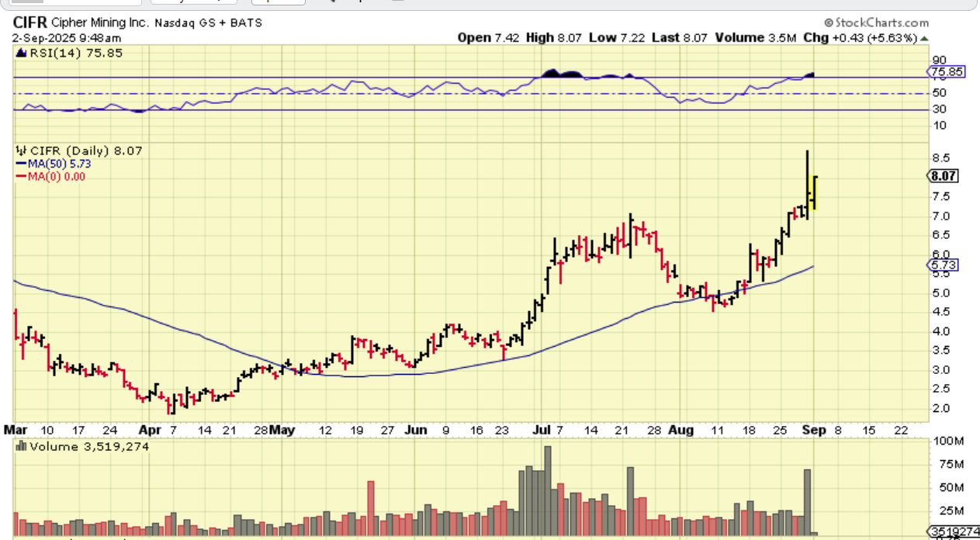
Task: Click the Sep month label on date axis
Action: (x=813, y=429)
